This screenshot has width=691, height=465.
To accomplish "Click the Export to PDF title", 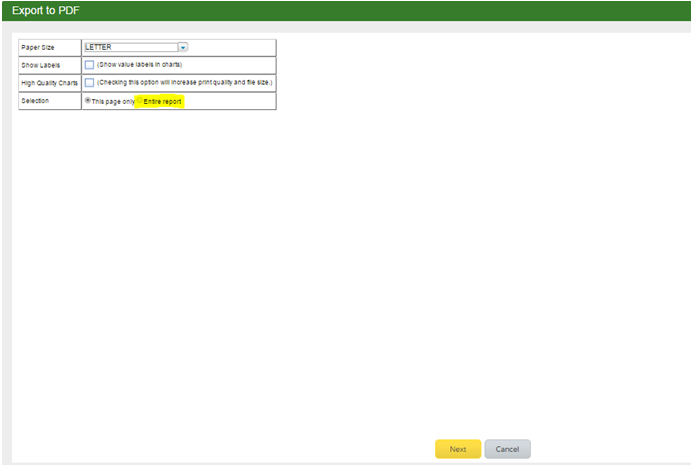I will (46, 11).
